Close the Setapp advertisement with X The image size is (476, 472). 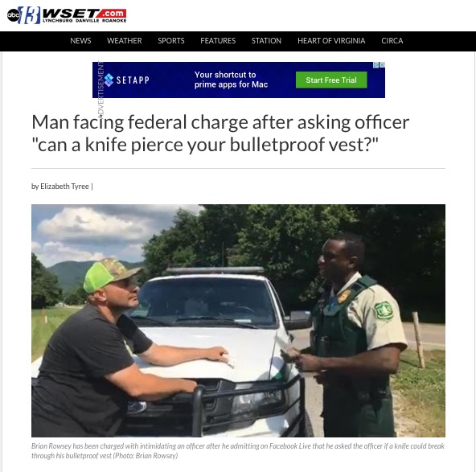tap(382, 64)
